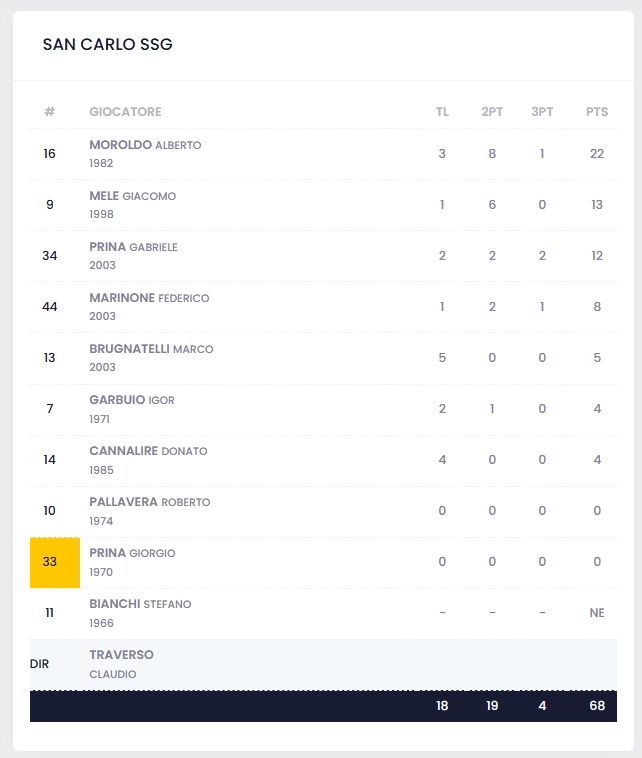
Task: Click Brugnatelli Marco in the roster
Action: (x=151, y=349)
